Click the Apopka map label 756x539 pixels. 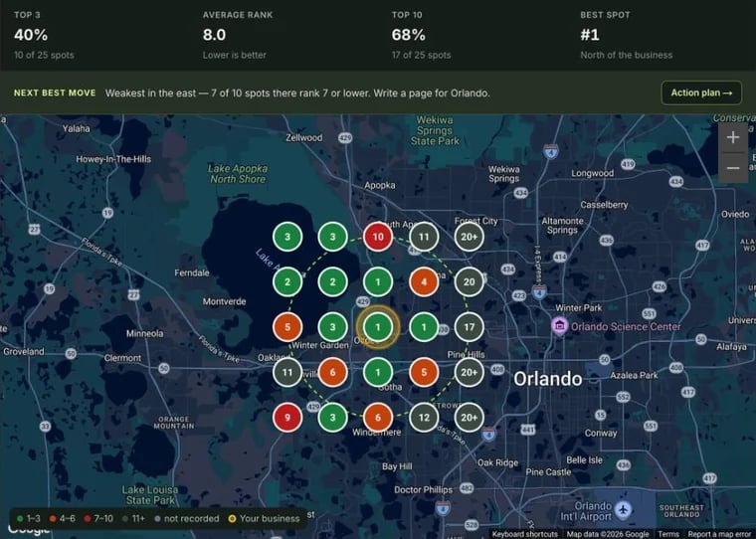(x=380, y=185)
